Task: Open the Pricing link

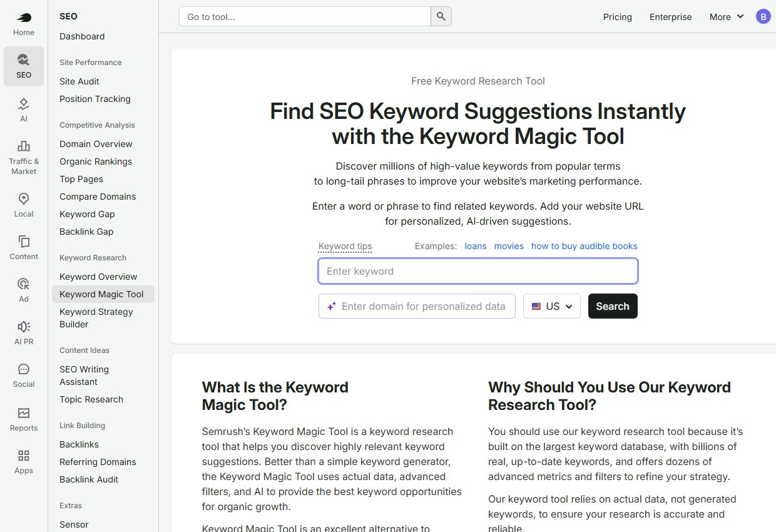Action: point(618,17)
